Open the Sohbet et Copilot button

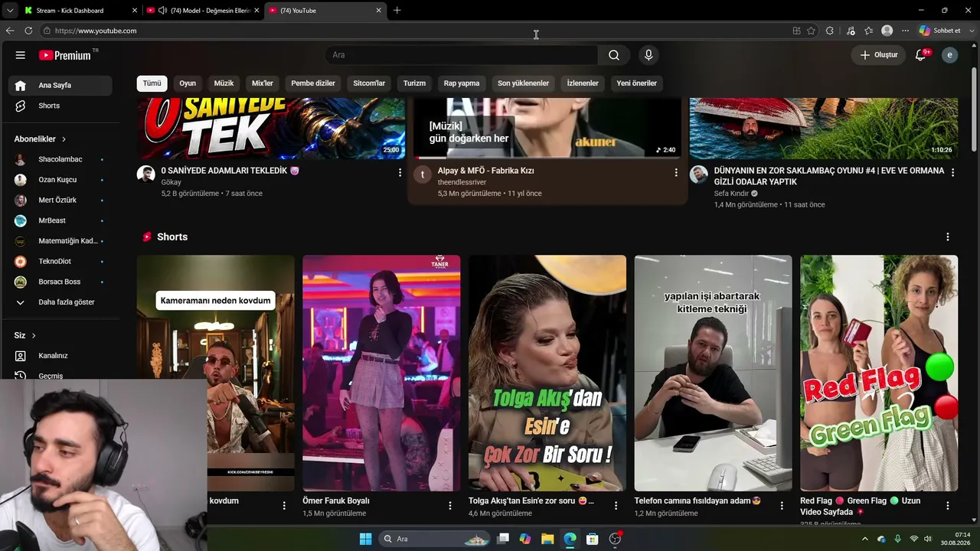tap(940, 31)
